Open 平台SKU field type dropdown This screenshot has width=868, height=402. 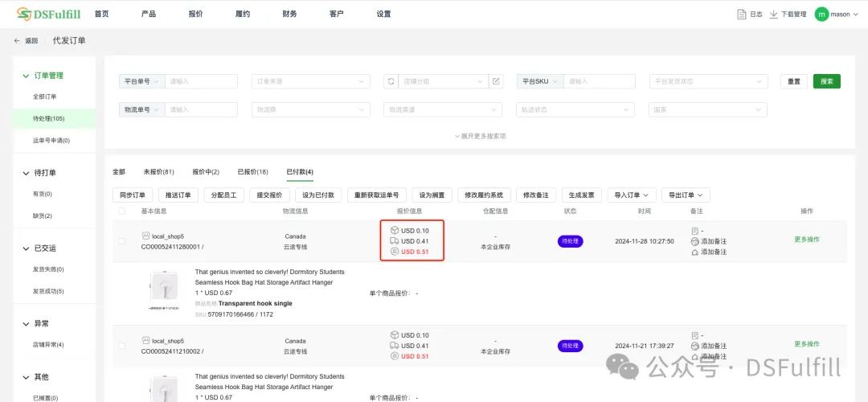pos(540,81)
